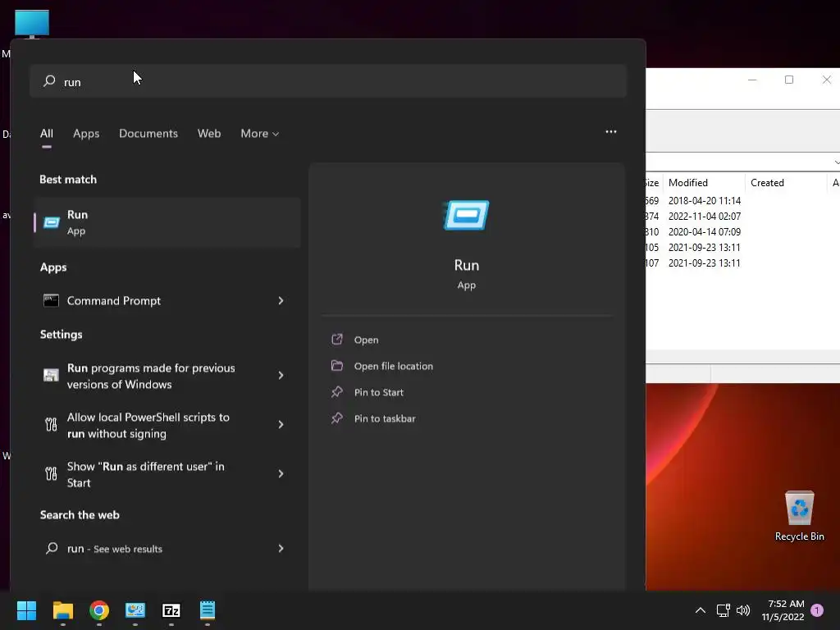Open the volume speaker tray icon

(x=743, y=610)
